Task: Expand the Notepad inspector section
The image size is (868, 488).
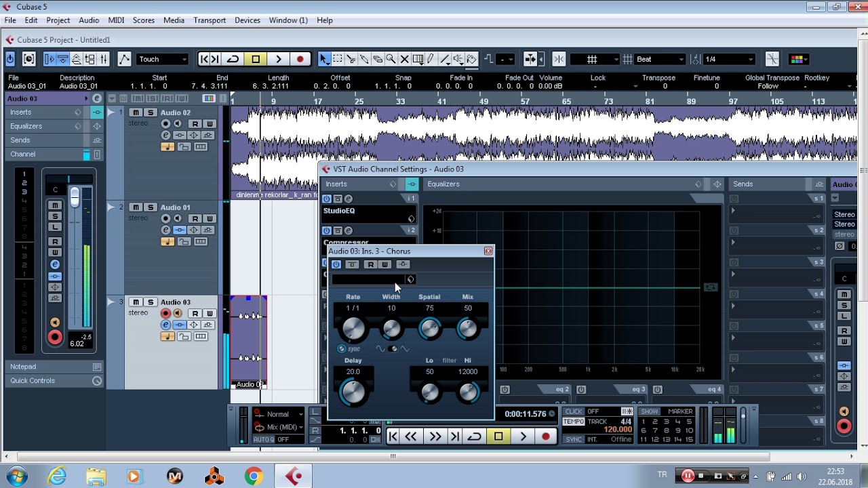Action: pyautogui.click(x=55, y=367)
